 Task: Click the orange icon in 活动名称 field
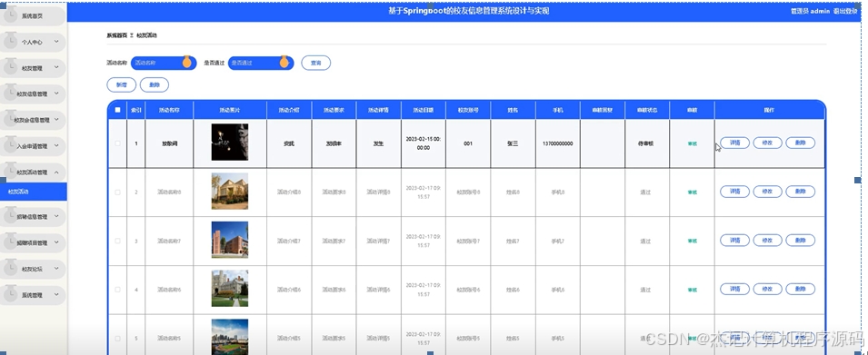click(187, 62)
